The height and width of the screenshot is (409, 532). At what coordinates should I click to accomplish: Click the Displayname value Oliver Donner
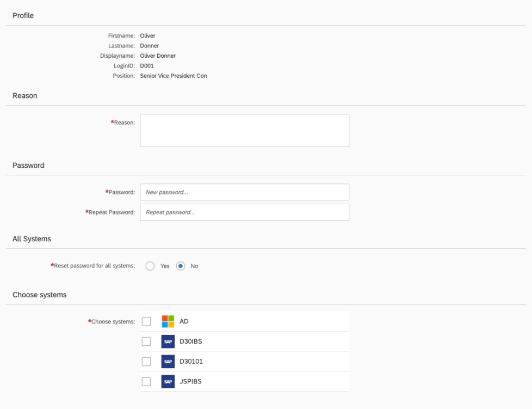tap(158, 56)
